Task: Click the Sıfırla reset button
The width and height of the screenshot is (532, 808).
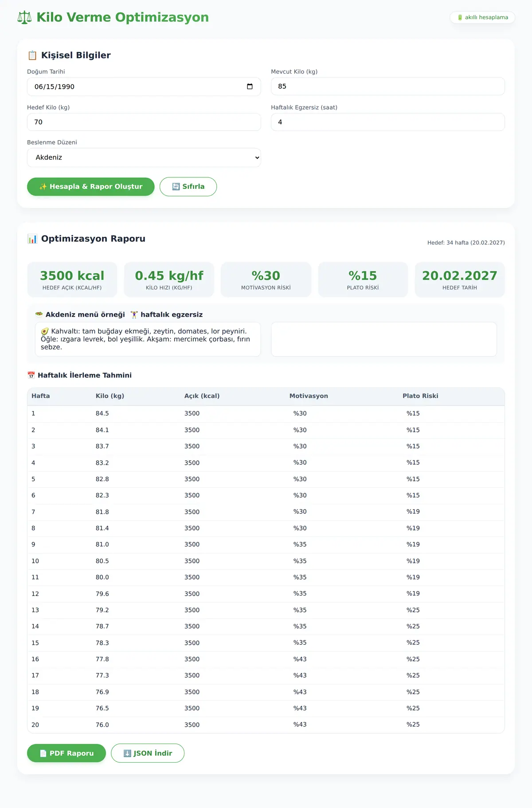Action: [x=188, y=187]
